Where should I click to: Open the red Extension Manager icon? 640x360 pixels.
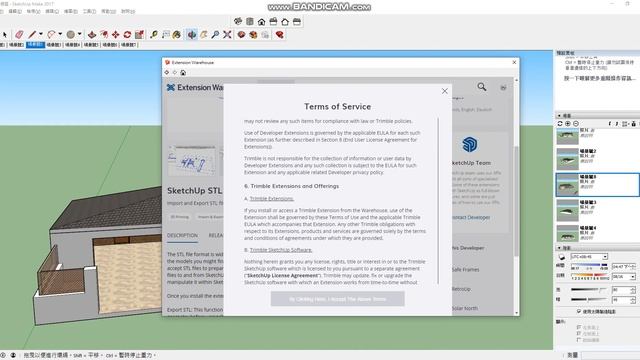point(280,35)
